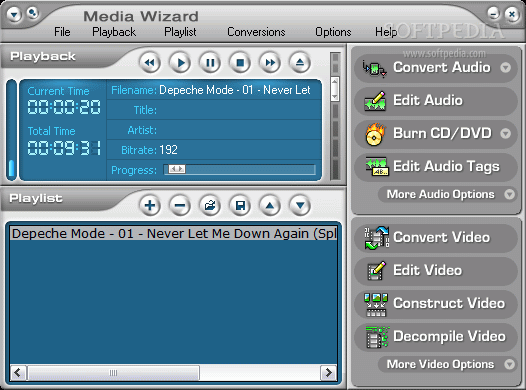Click the Construct Video button
The image size is (526, 390).
(x=435, y=303)
